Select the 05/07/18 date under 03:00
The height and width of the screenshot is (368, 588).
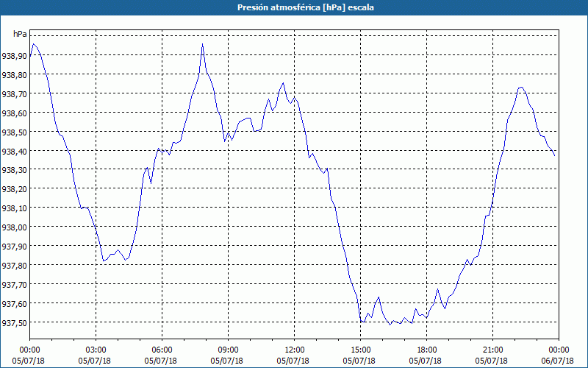(x=95, y=361)
